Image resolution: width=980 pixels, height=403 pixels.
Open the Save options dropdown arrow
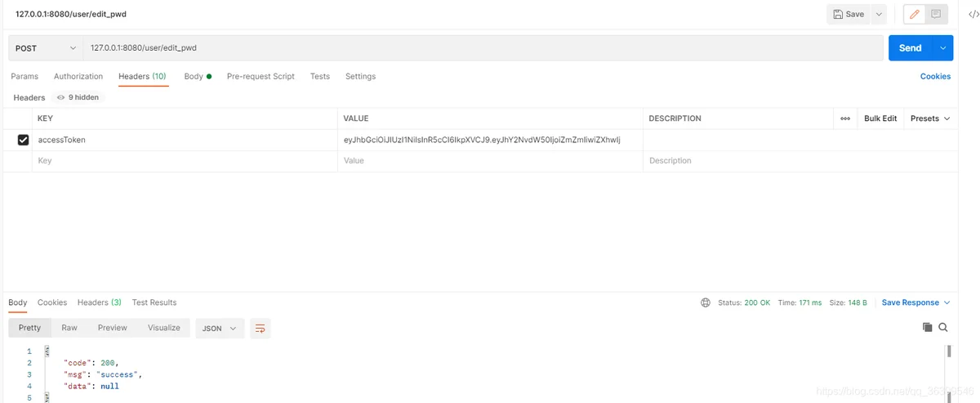tap(879, 14)
